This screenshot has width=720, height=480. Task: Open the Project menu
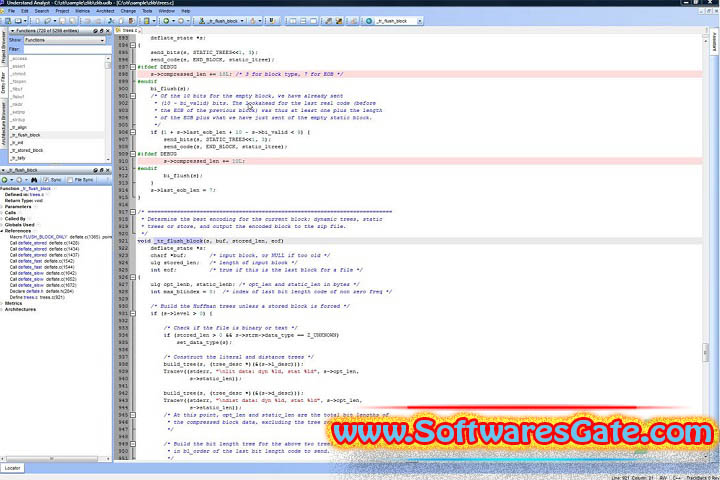tap(62, 11)
